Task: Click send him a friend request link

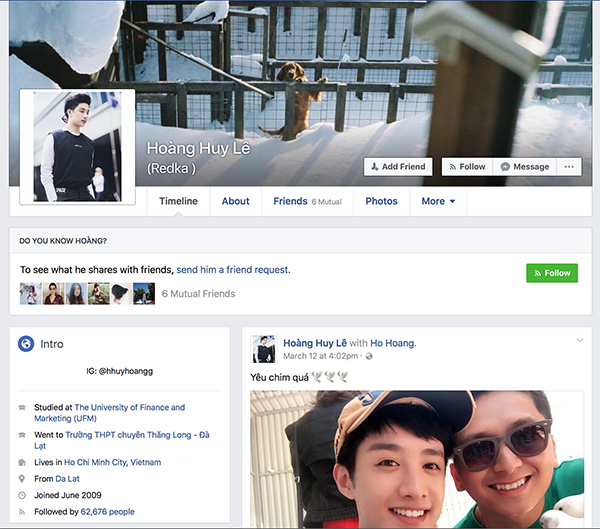Action: pos(233,270)
